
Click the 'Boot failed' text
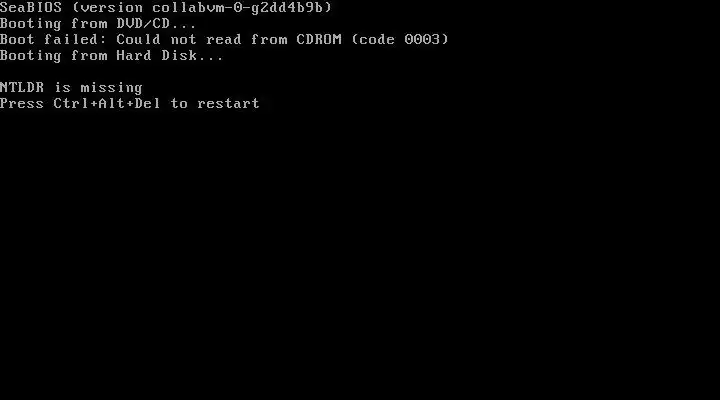tap(49, 39)
